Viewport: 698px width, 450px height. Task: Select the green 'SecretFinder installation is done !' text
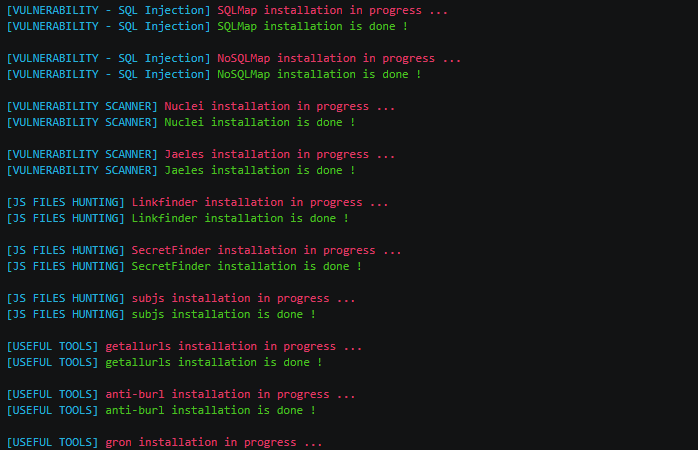[247, 267]
